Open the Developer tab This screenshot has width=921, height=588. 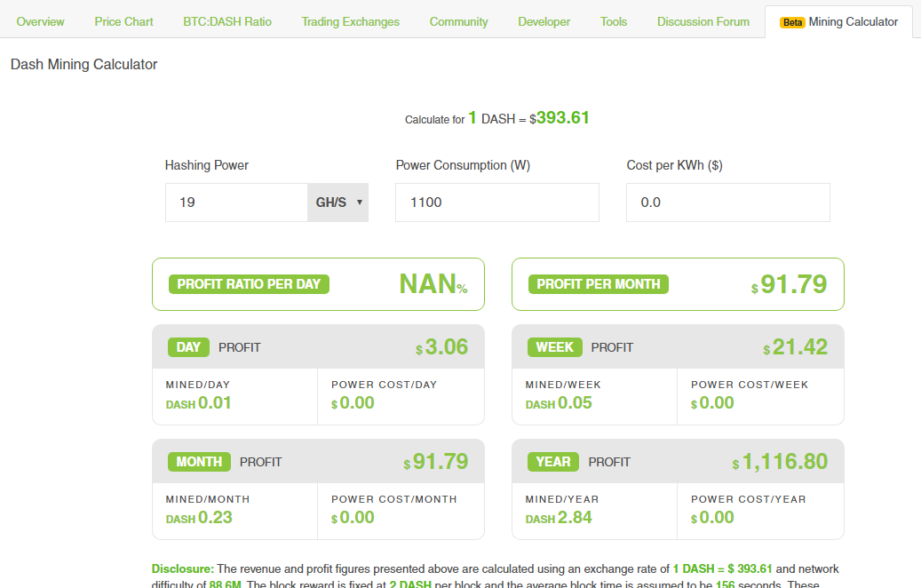(544, 21)
